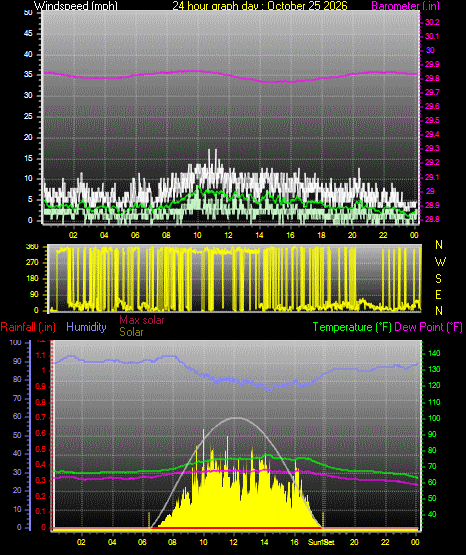
Task: Click the red "Rainfall (.in)" legend label
Action: pos(28,327)
